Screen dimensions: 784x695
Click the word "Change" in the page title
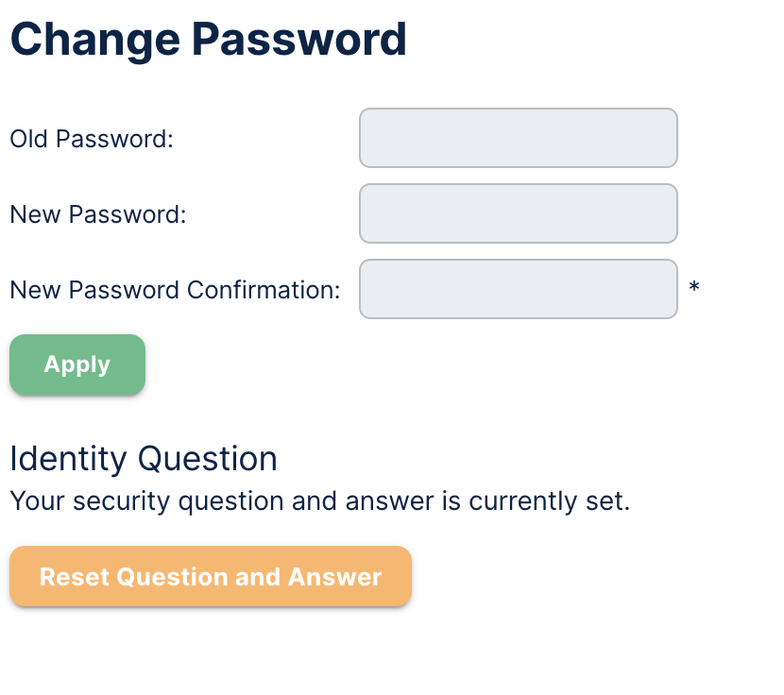click(x=94, y=40)
